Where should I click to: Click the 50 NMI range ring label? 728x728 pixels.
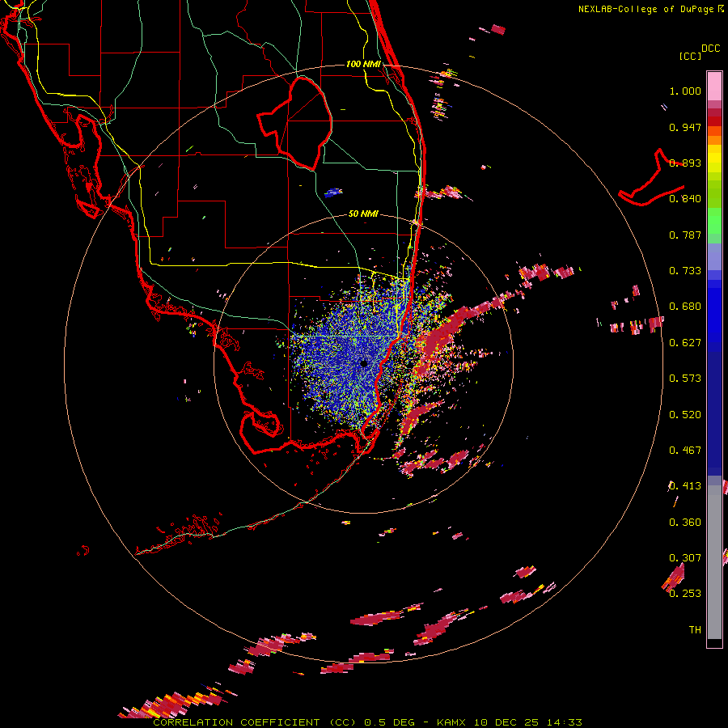(x=363, y=214)
